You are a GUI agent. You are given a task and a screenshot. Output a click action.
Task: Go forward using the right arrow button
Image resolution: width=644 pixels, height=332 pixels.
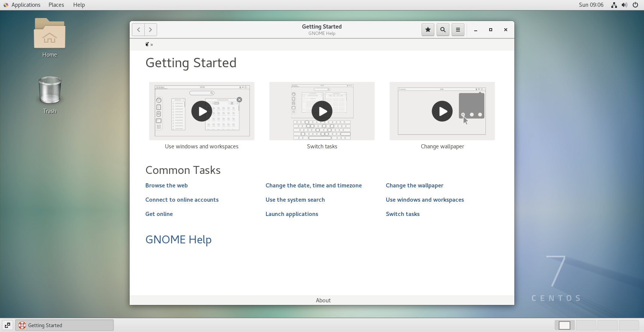151,30
